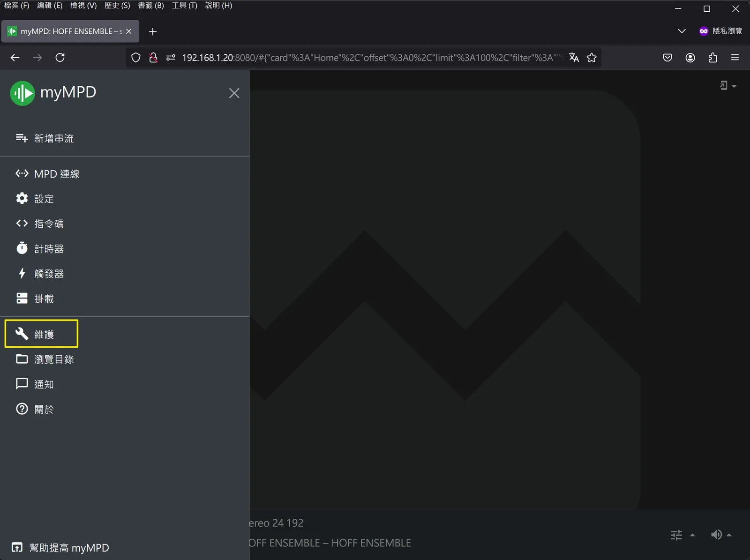Image resolution: width=750 pixels, height=560 pixels.
Task: Close the myMPD browser tab
Action: click(129, 31)
